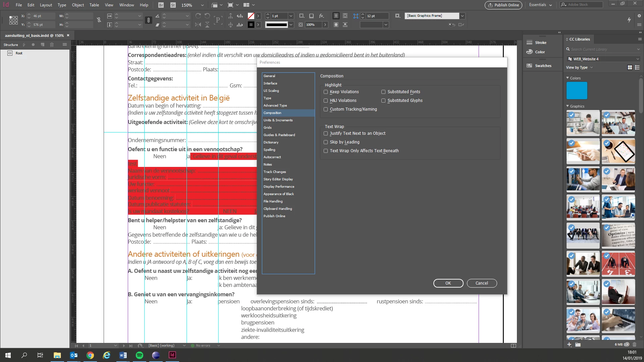Open the Stroke panel

point(540,43)
